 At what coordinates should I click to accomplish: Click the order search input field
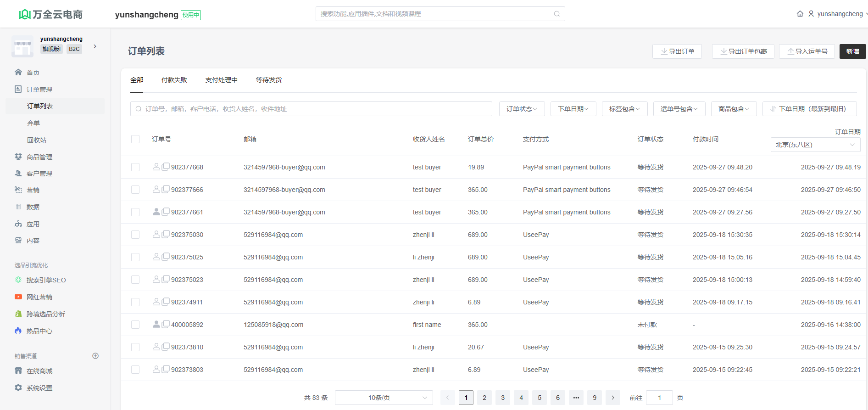point(311,109)
